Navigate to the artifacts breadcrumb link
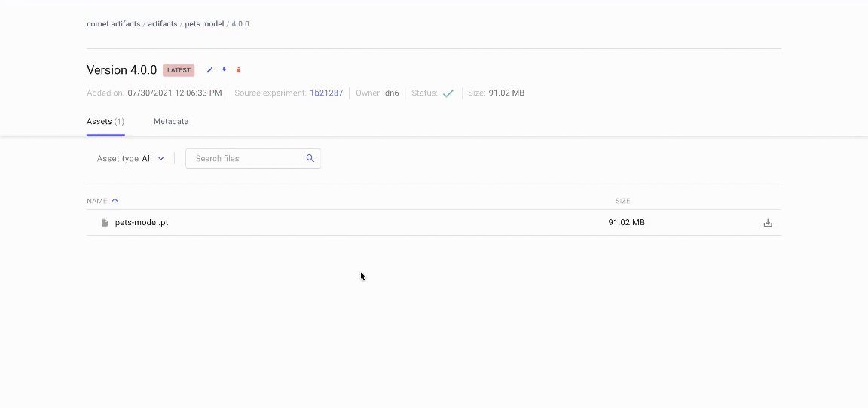Viewport: 868px width, 408px height. tap(163, 24)
